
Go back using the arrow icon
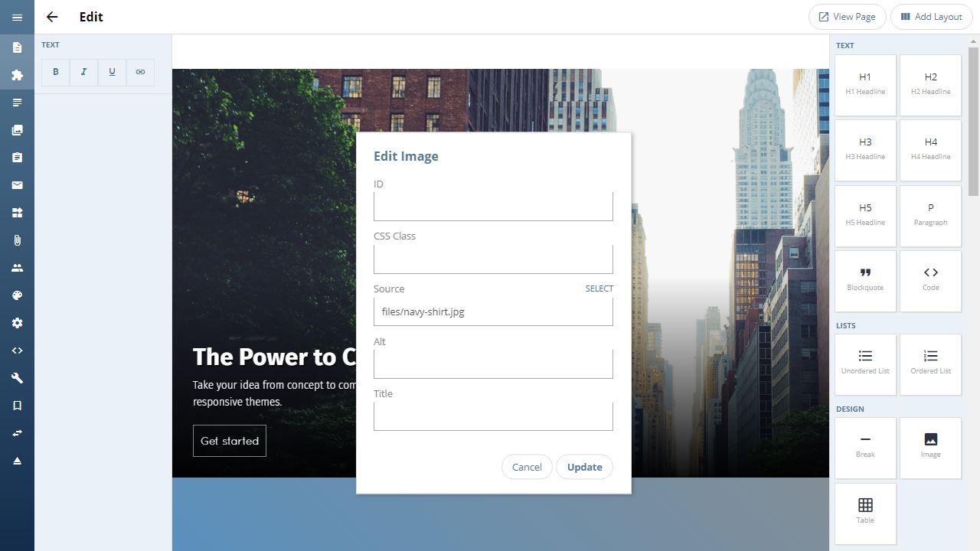point(52,17)
